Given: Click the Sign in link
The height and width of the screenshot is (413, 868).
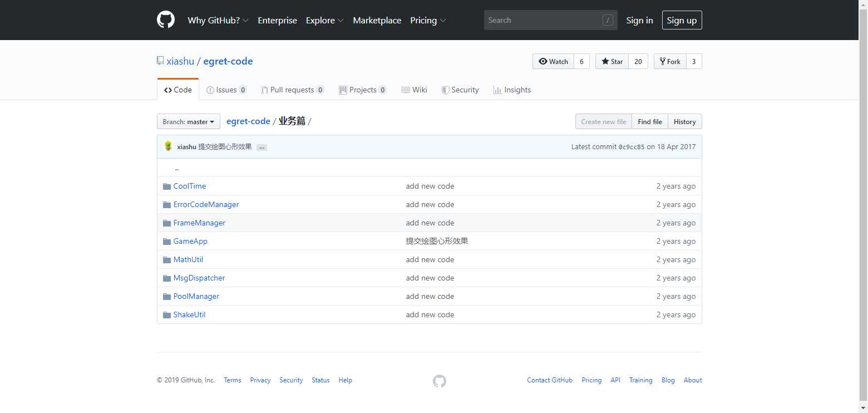Looking at the screenshot, I should pyautogui.click(x=639, y=20).
